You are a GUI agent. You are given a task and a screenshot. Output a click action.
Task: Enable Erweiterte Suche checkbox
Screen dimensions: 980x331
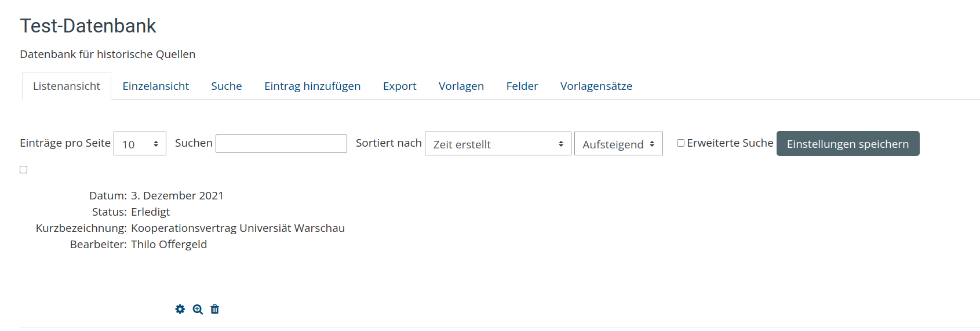tap(681, 143)
